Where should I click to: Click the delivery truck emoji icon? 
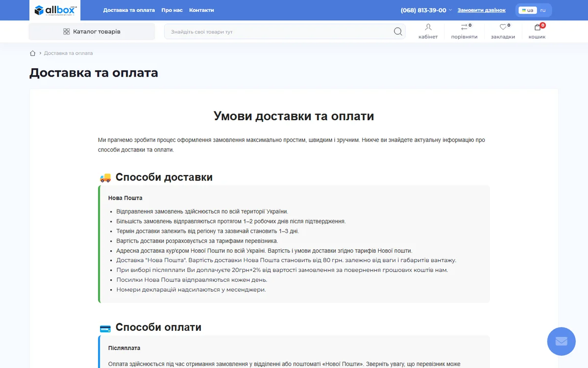tap(105, 178)
